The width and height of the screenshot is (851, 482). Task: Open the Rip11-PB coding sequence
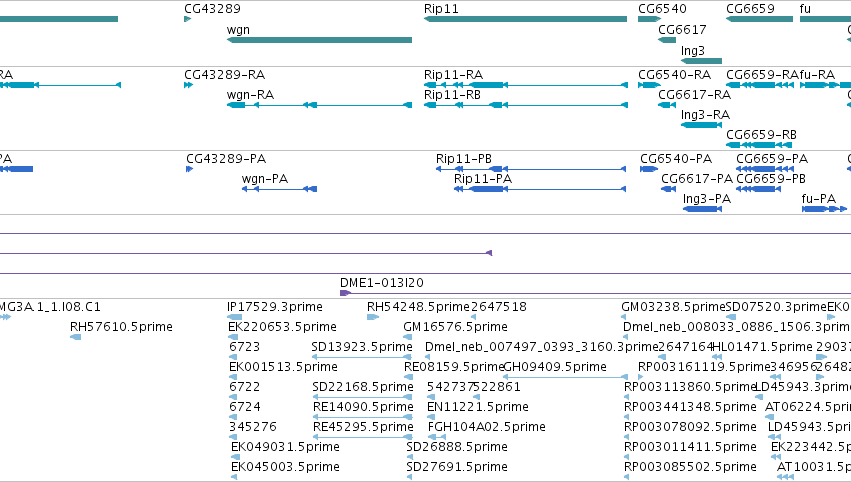click(531, 169)
